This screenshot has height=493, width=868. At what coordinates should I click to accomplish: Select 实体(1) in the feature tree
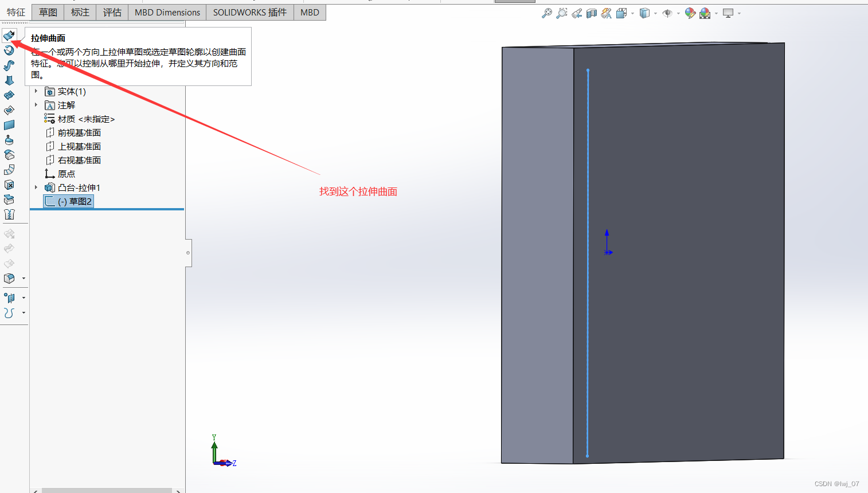point(65,91)
